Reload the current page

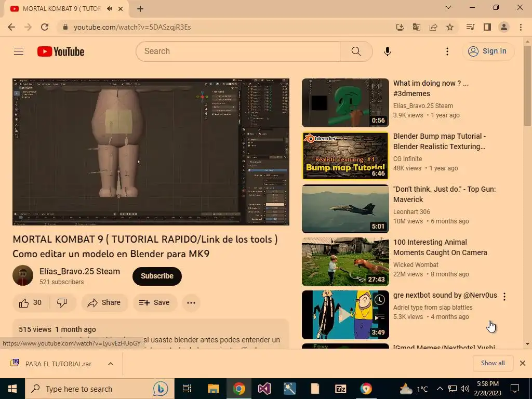(45, 27)
